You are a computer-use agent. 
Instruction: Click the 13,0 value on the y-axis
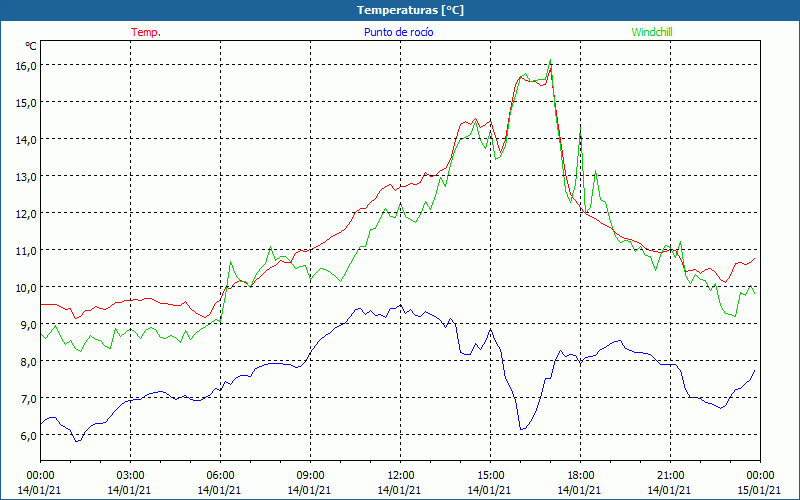[x=26, y=177]
